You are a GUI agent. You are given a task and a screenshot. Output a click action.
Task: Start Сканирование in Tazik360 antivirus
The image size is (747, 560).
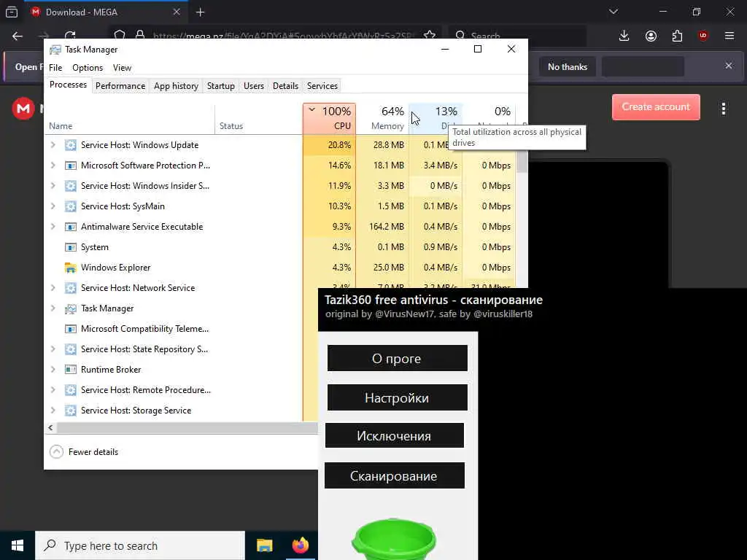point(395,475)
